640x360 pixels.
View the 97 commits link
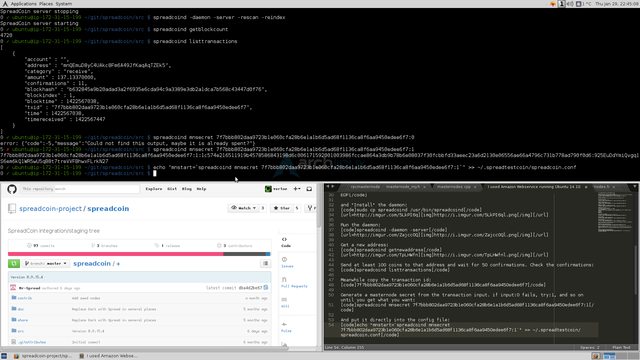[x=41, y=246]
